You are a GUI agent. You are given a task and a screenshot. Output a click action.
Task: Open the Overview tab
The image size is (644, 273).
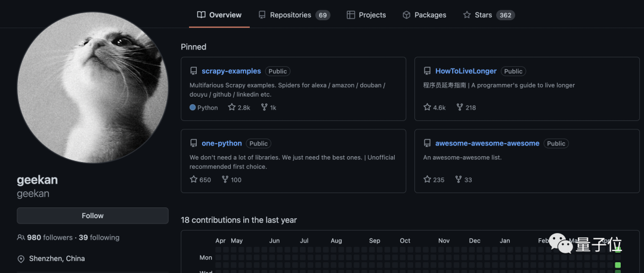219,15
